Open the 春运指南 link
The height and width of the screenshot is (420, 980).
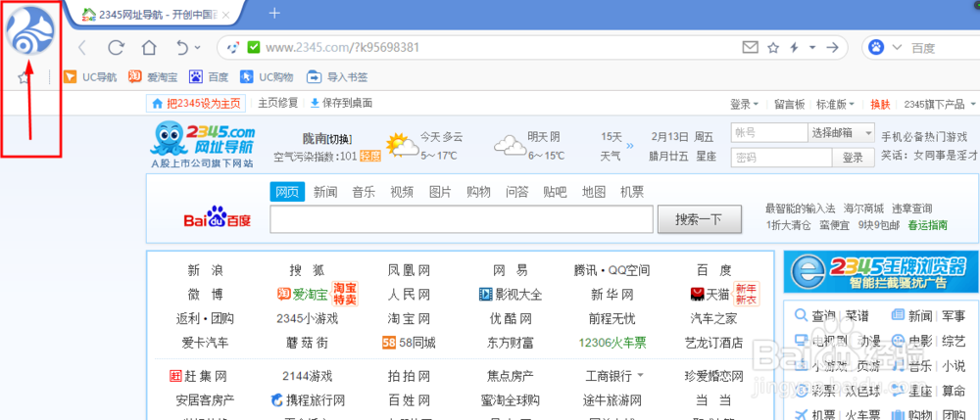pos(928,225)
